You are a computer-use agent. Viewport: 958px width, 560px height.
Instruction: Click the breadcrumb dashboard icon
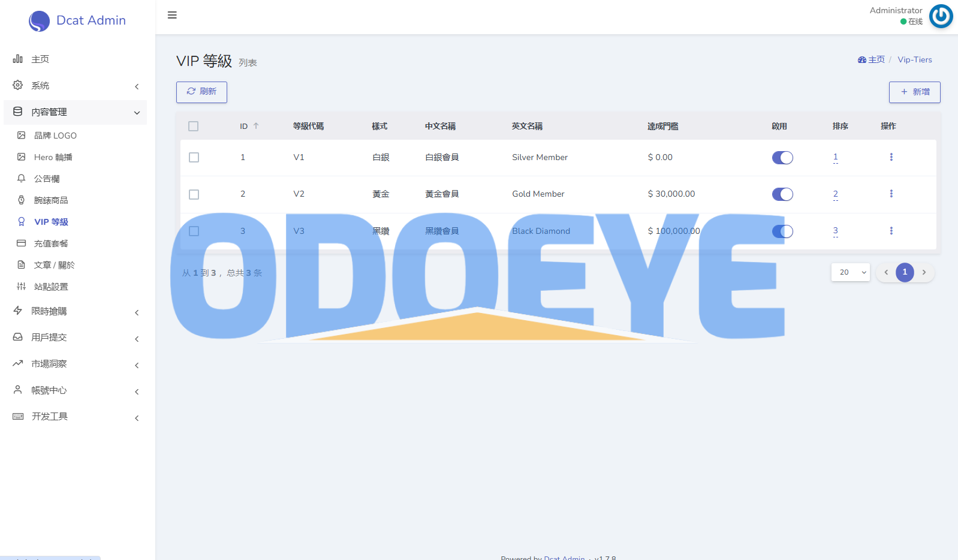coord(862,60)
